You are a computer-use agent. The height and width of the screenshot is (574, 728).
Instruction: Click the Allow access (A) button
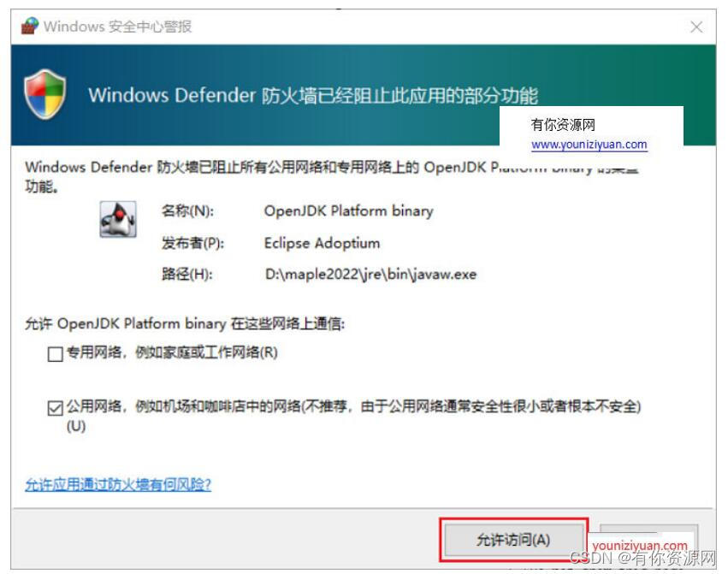[x=513, y=540]
